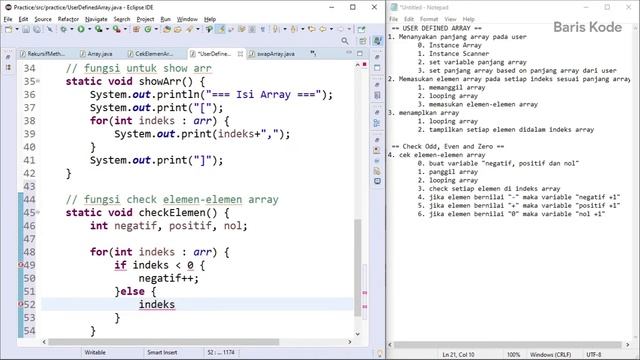The image size is (640, 360).
Task: Open the Run configurations dropdown arrow
Action: (89, 29)
